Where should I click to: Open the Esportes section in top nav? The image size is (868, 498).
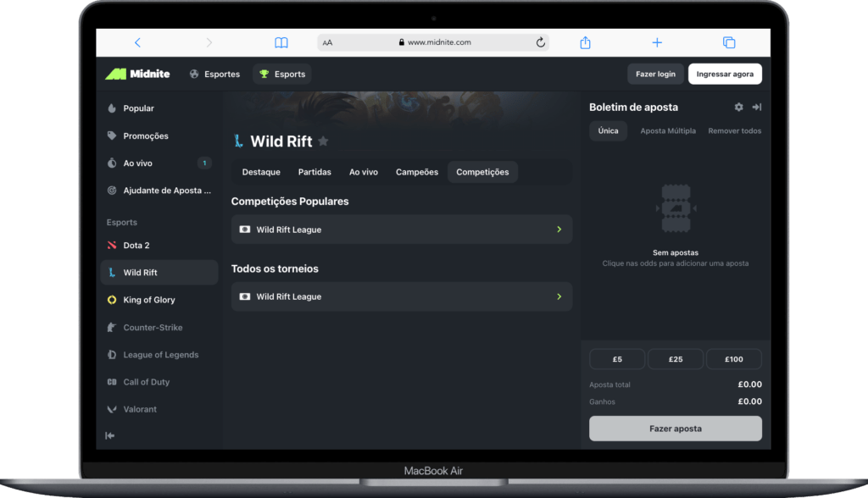pyautogui.click(x=214, y=75)
